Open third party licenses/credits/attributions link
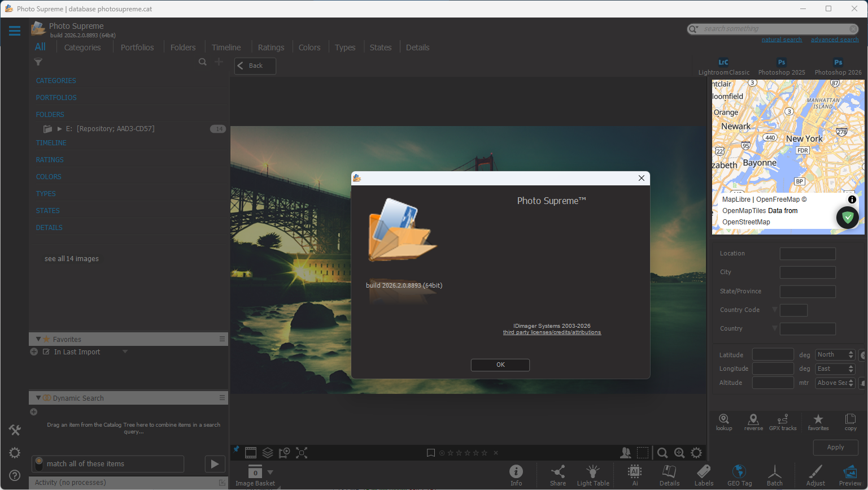The height and width of the screenshot is (490, 868). coord(552,332)
